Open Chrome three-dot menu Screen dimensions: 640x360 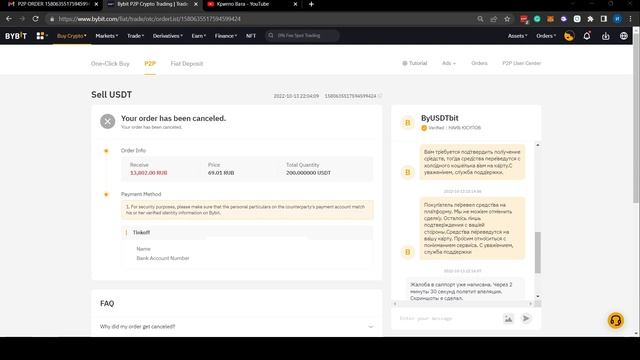[x=631, y=19]
